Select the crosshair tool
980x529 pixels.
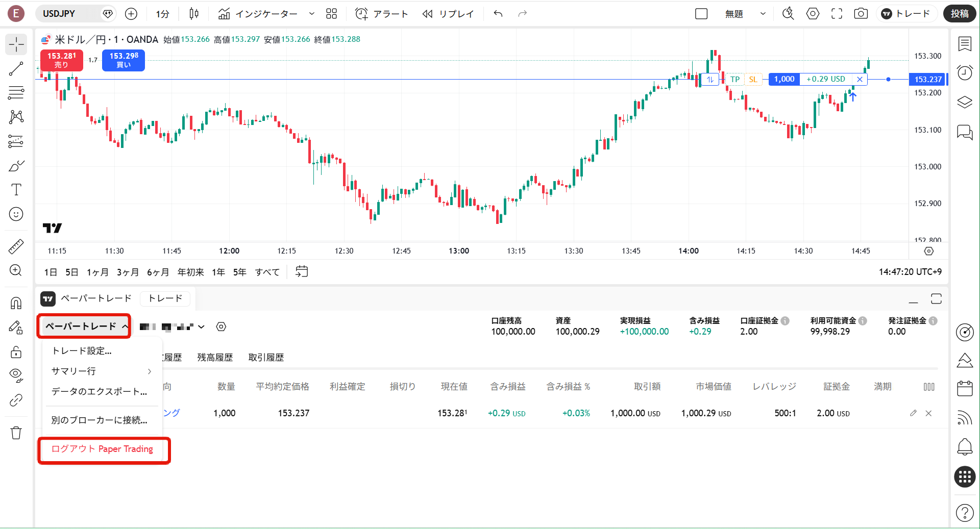16,45
